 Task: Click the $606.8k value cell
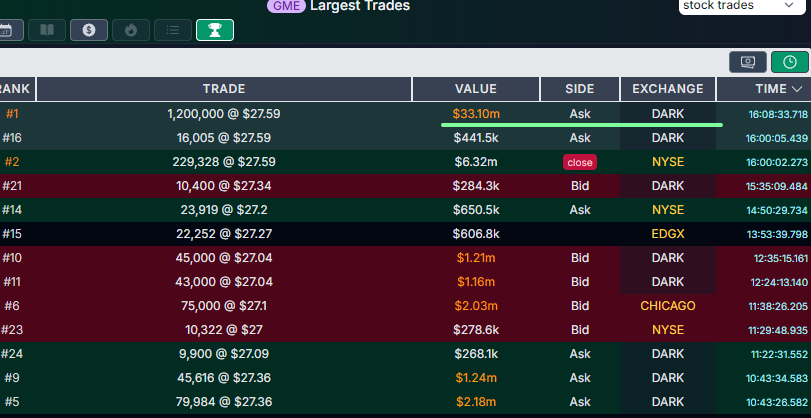[476, 234]
